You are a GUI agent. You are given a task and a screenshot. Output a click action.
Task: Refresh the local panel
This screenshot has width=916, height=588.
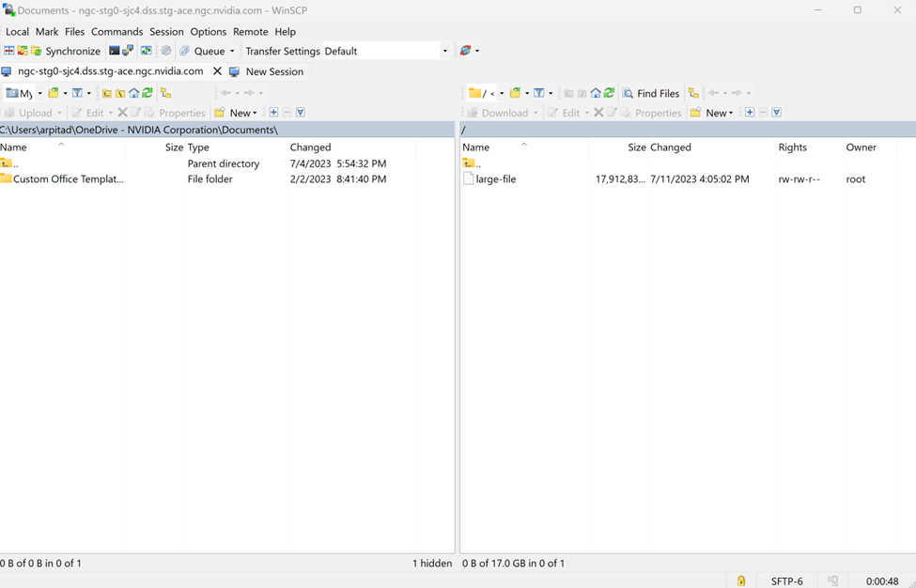tap(147, 93)
